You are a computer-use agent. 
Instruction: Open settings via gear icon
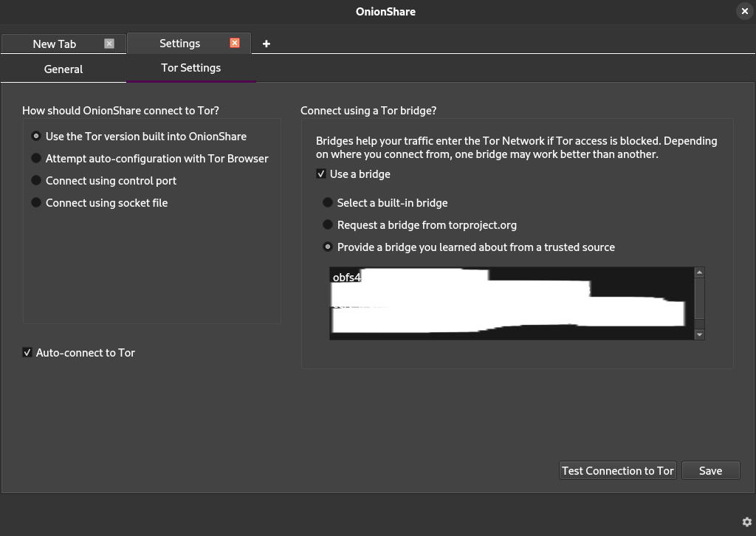coord(746,522)
